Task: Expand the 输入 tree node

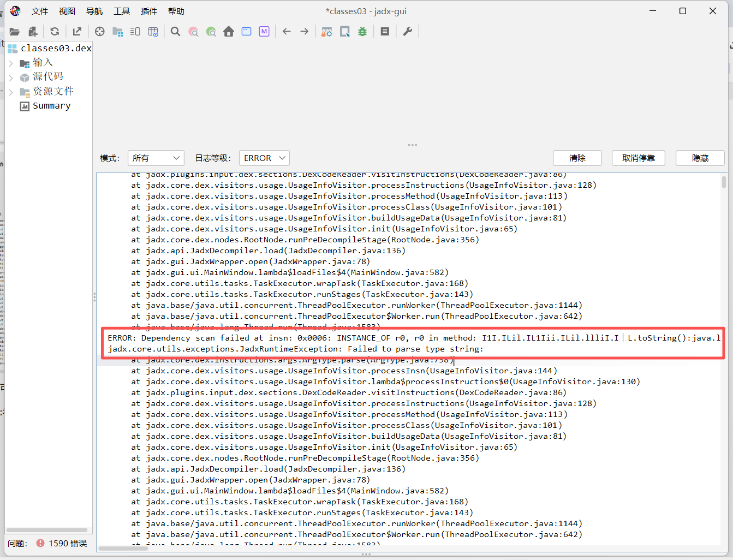Action: pyautogui.click(x=11, y=63)
